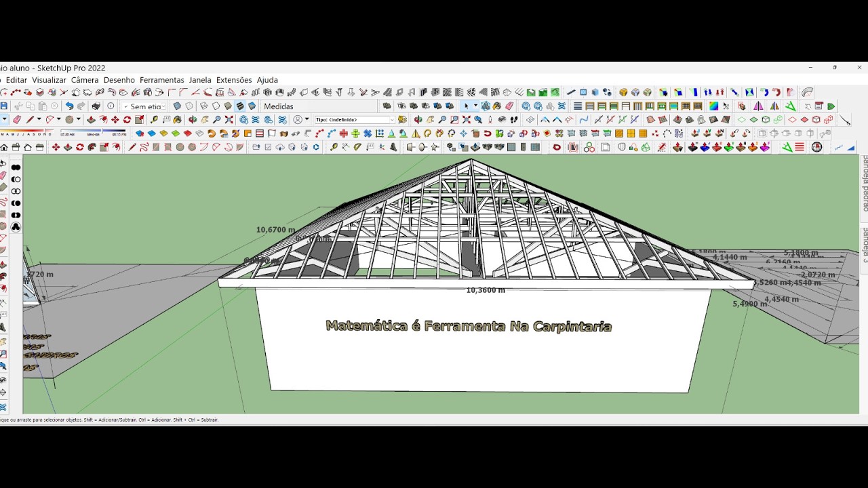
Task: Click the user account profile icon
Action: 298,119
